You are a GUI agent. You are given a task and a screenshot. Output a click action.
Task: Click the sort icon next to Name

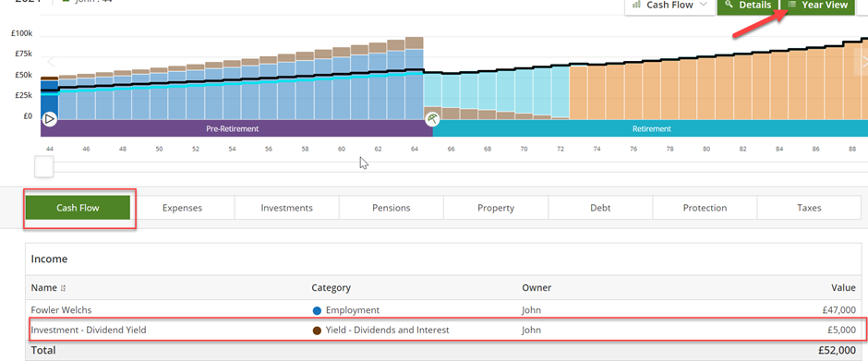(x=63, y=288)
